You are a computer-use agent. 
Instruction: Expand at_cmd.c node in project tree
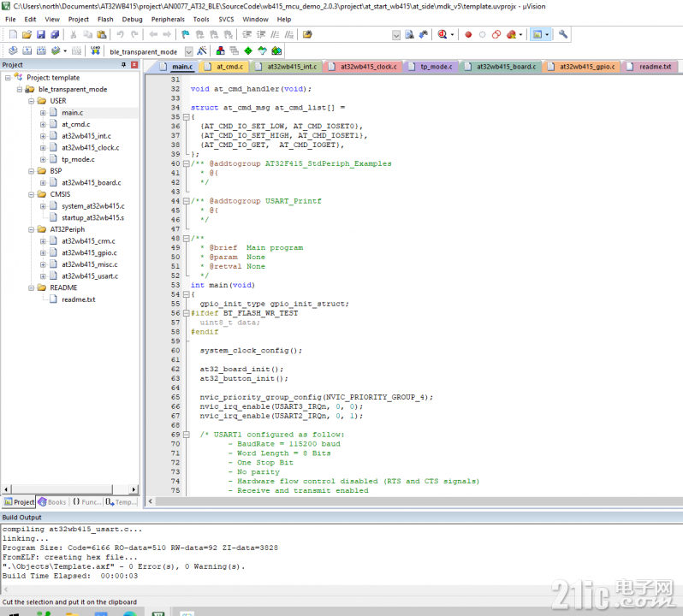pyautogui.click(x=43, y=125)
